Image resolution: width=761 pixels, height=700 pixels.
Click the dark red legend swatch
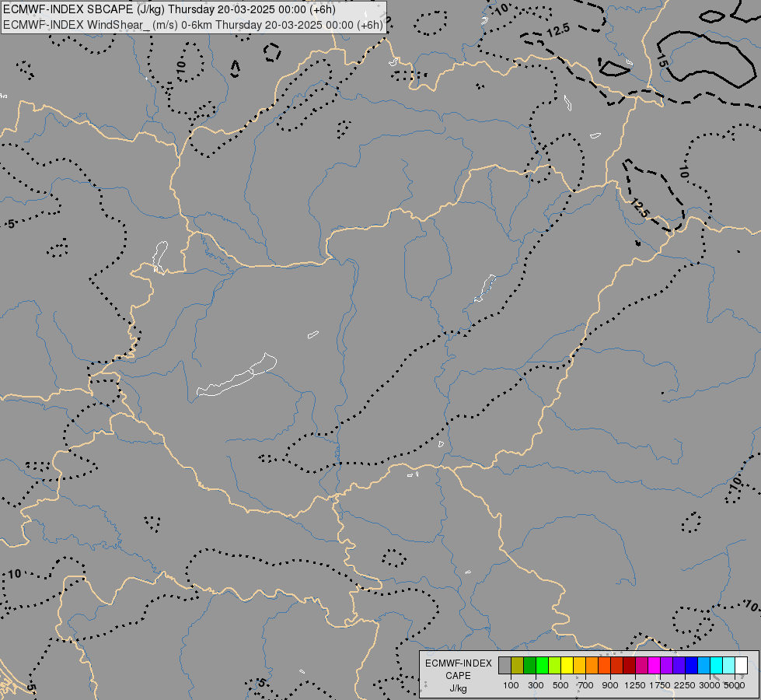pyautogui.click(x=629, y=665)
